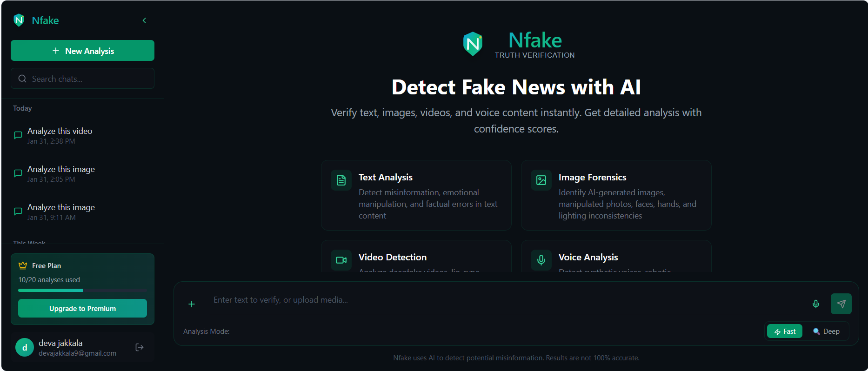Click the logout icon beside deva jakkala
Viewport: 868px width, 371px height.
pos(139,347)
